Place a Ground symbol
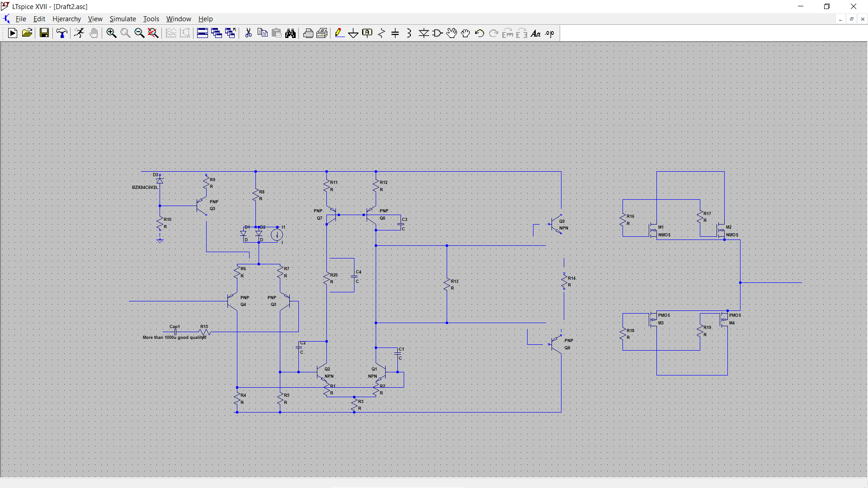 tap(354, 33)
